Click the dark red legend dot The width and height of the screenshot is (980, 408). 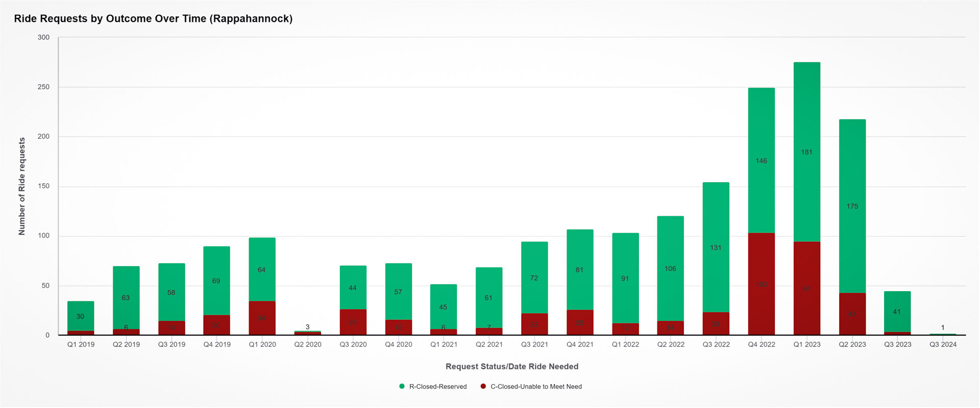click(x=483, y=387)
